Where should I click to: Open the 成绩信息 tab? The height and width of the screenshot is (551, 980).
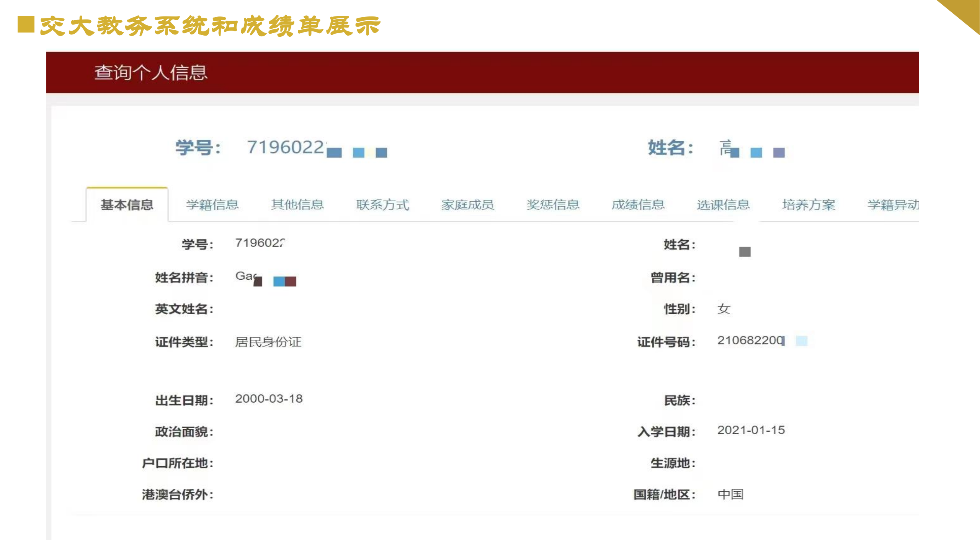coord(638,205)
